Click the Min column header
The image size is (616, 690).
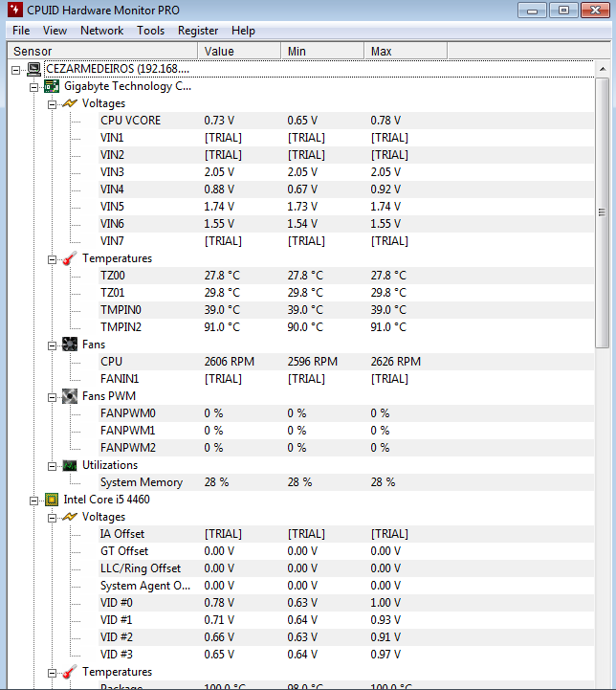click(322, 51)
